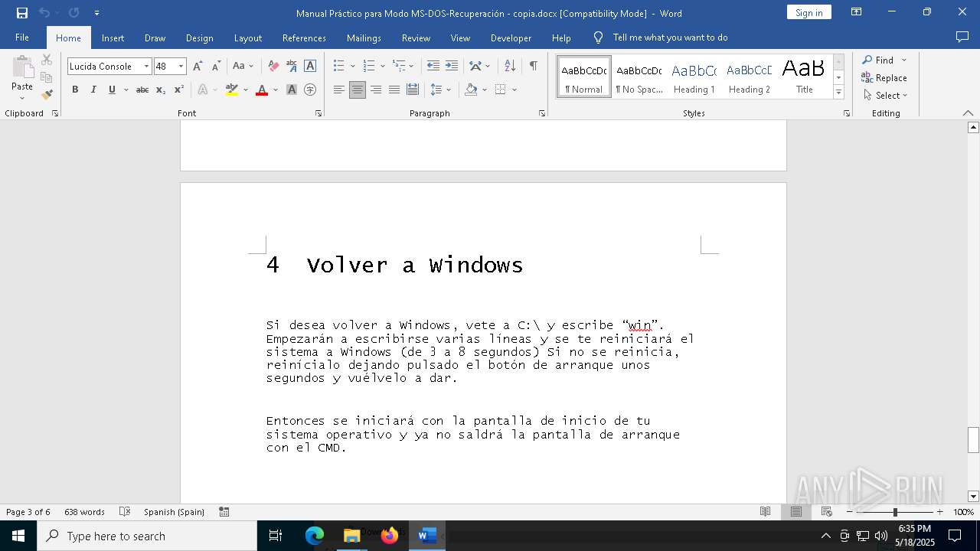Cut selection with the scissors icon
This screenshot has height=551, width=980.
pos(47,60)
